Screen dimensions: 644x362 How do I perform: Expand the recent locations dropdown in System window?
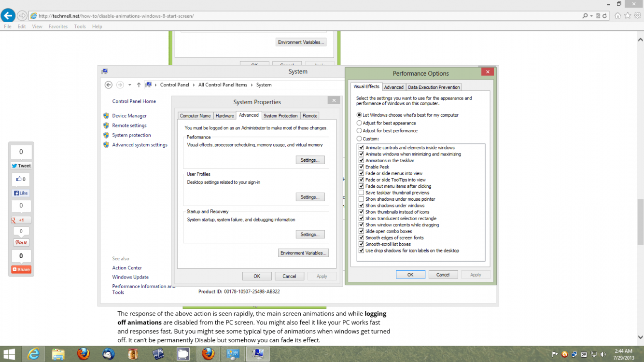(130, 85)
